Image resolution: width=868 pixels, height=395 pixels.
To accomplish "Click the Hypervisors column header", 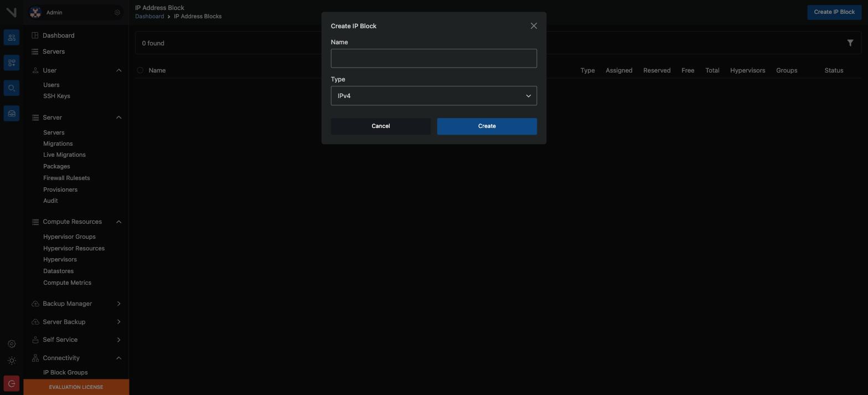I will (x=747, y=70).
